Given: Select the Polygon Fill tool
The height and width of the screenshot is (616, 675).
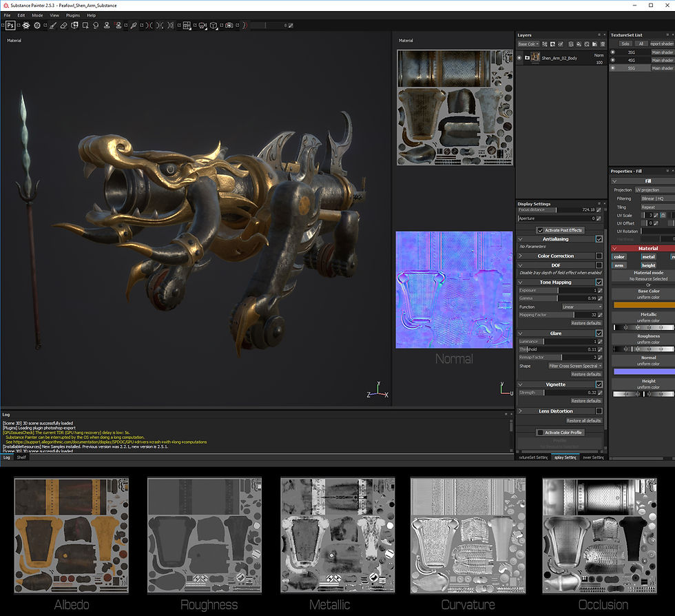Looking at the screenshot, I should (x=85, y=25).
